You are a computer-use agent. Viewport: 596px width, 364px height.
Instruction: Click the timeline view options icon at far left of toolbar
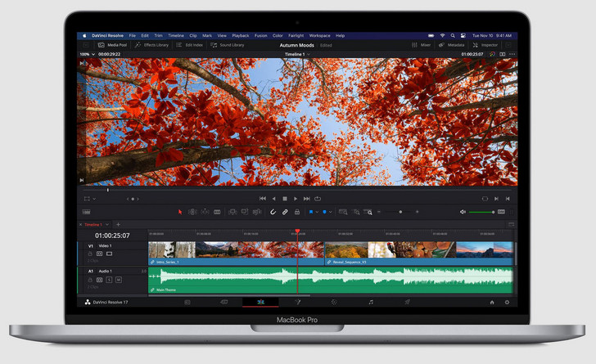[x=86, y=212]
